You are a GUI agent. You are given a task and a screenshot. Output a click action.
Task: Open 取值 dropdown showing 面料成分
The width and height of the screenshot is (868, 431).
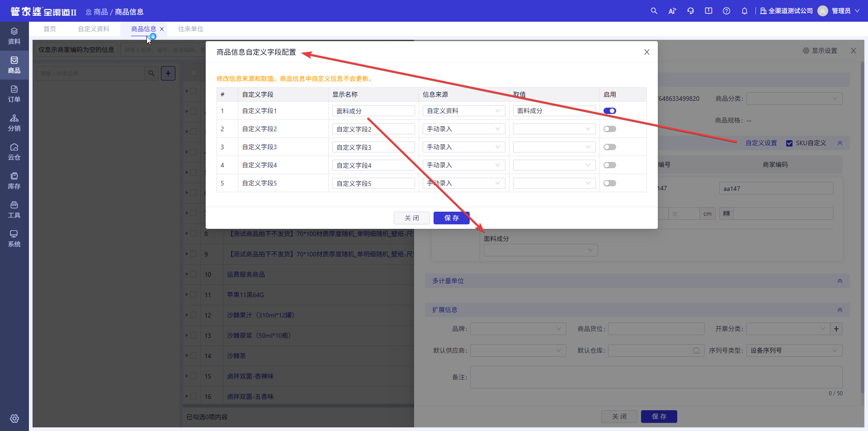click(554, 111)
